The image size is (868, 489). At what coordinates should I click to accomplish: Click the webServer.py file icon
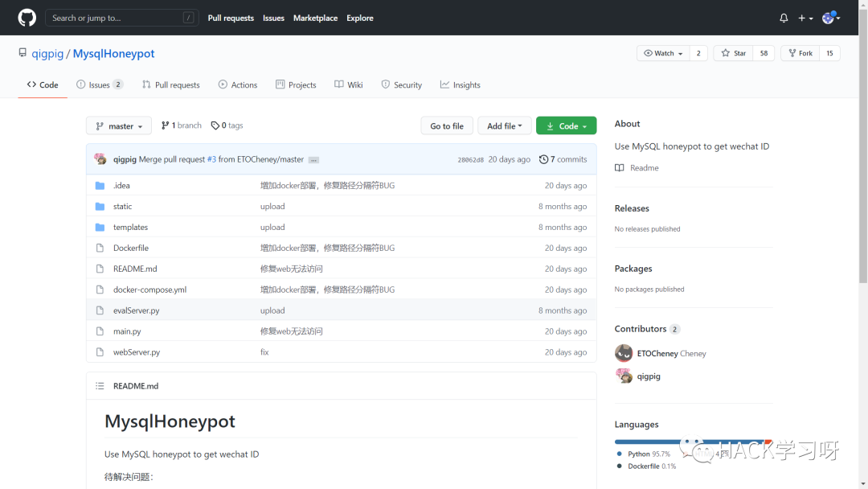pyautogui.click(x=100, y=352)
